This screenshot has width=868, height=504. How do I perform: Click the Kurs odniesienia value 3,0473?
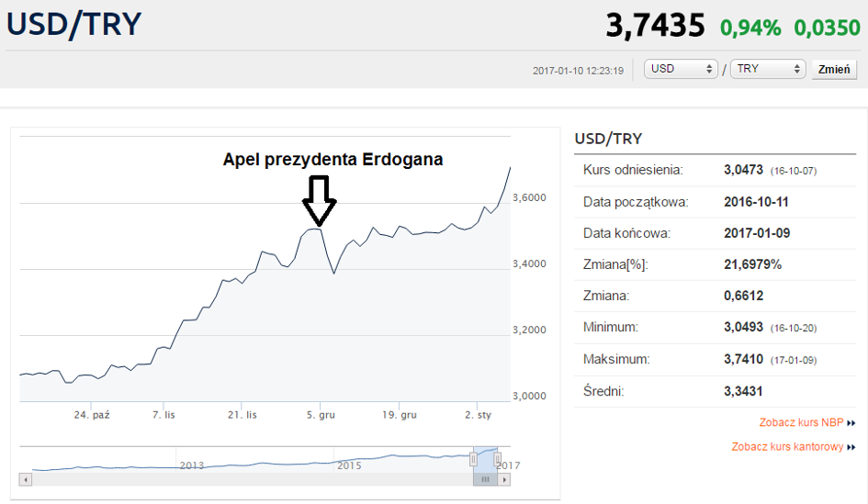pyautogui.click(x=743, y=170)
